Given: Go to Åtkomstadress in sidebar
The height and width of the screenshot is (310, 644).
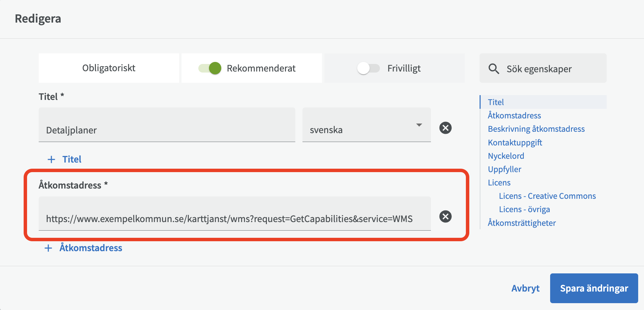Looking at the screenshot, I should point(514,116).
